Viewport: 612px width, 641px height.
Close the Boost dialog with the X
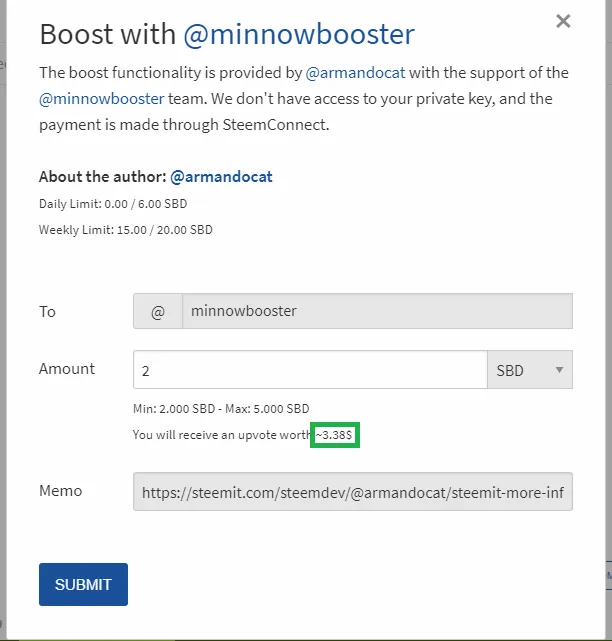(563, 21)
